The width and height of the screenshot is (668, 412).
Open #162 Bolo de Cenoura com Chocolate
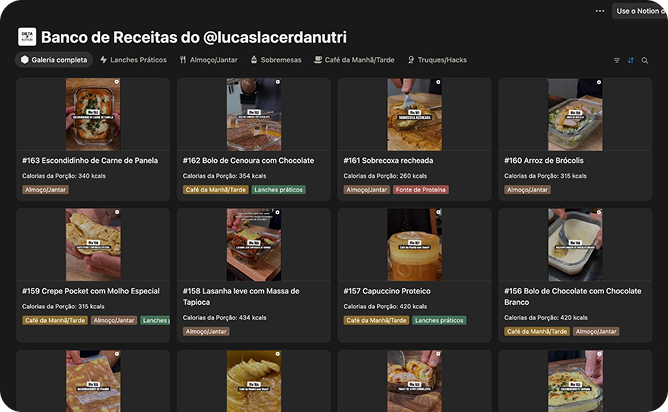[248, 160]
